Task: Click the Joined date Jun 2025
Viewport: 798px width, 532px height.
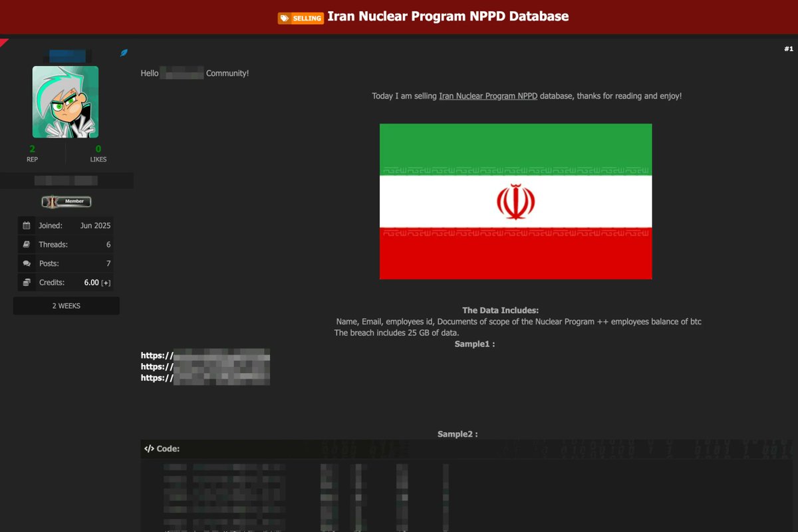Action: 96,225
